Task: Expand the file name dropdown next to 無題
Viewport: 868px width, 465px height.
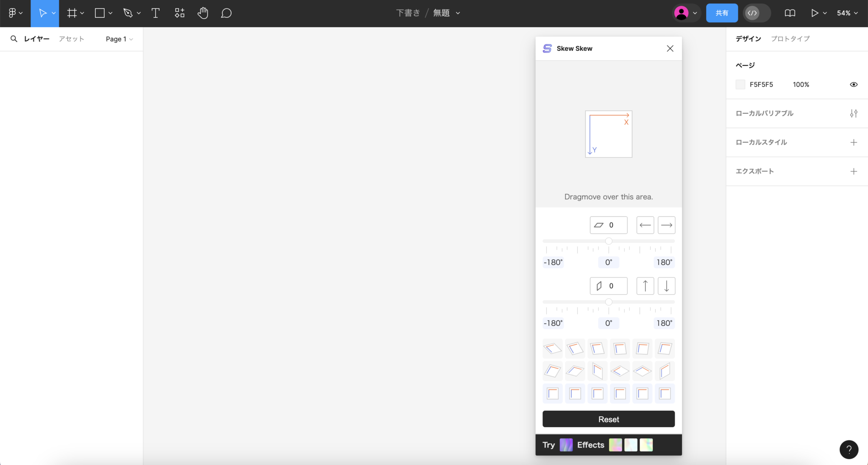Action: 457,13
